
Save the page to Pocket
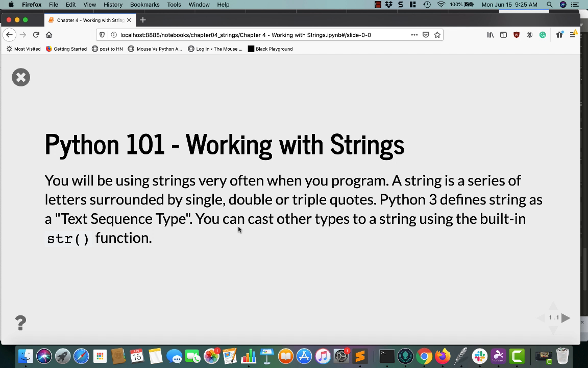coord(426,35)
